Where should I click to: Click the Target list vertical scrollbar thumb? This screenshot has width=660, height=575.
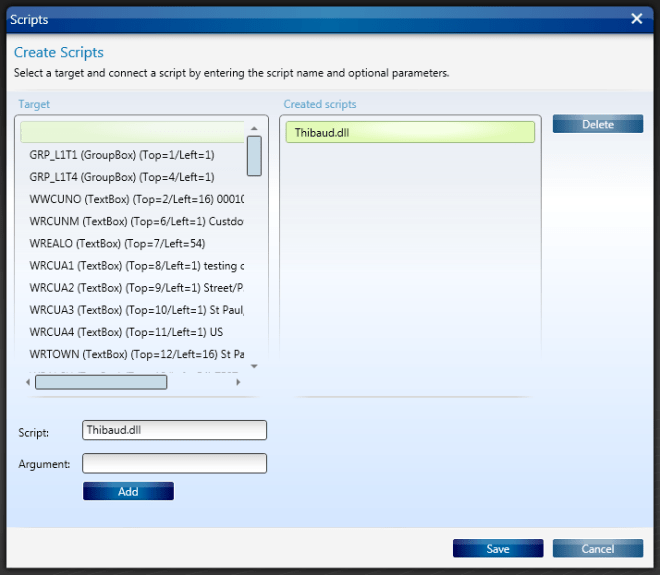tap(254, 155)
